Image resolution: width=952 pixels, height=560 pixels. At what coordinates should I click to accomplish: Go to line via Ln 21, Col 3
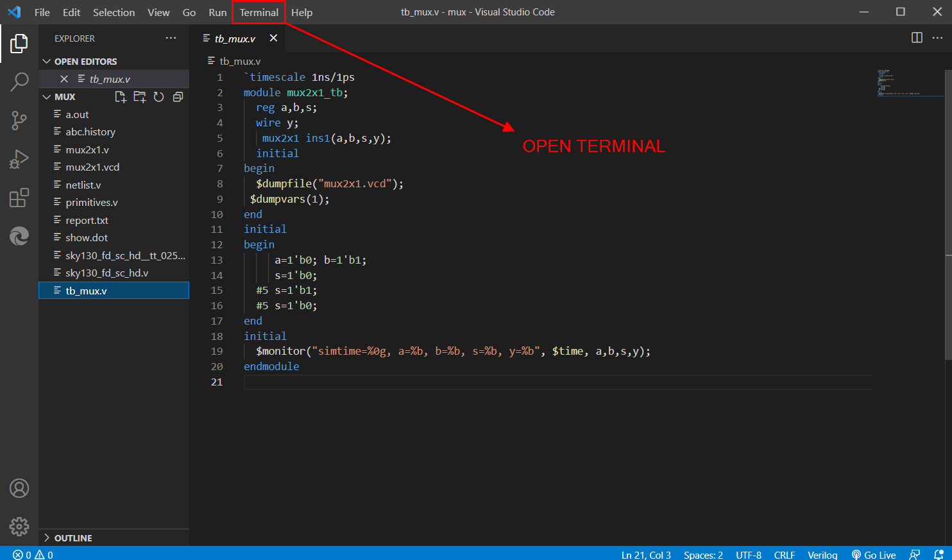[646, 555]
